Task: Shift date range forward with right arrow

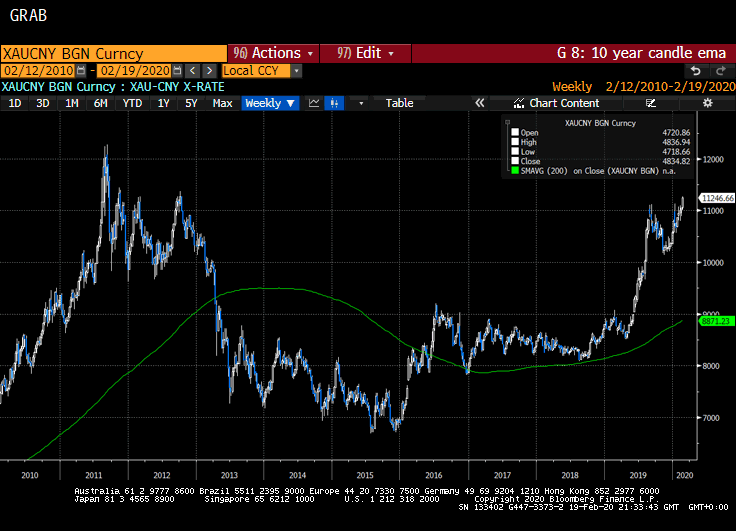Action: (x=209, y=71)
